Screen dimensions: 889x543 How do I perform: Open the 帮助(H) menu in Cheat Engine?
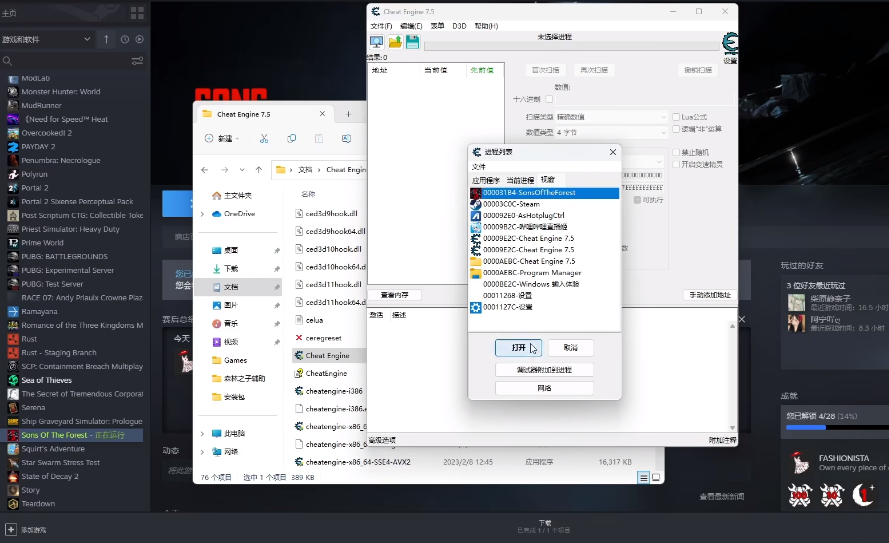(x=486, y=26)
